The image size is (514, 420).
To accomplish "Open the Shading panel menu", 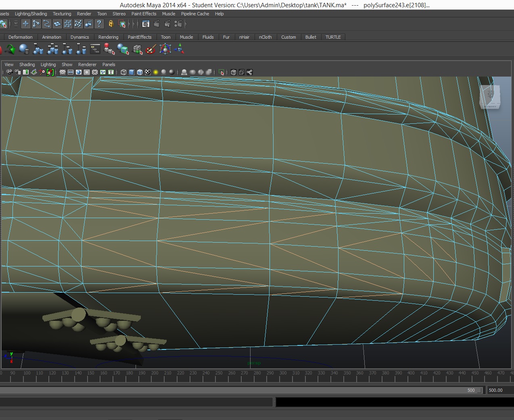I will (27, 64).
